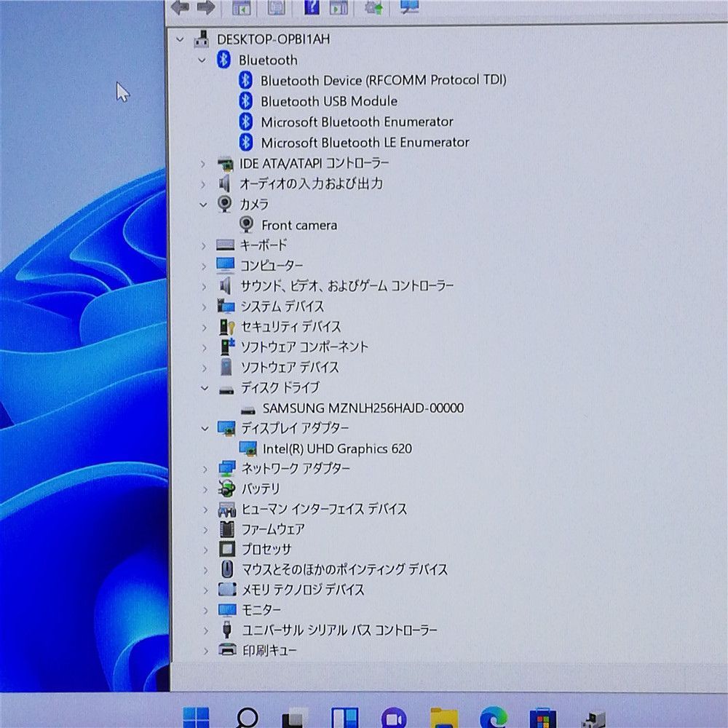Viewport: 728px width, 728px height.
Task: Expand メモリ テクノロジ デバイス
Action: [x=206, y=590]
